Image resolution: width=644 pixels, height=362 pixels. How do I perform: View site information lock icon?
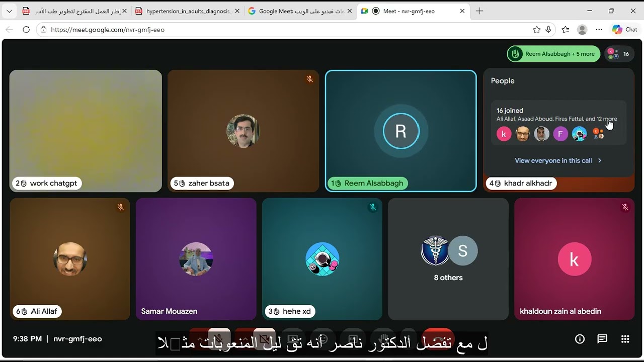[x=43, y=30]
